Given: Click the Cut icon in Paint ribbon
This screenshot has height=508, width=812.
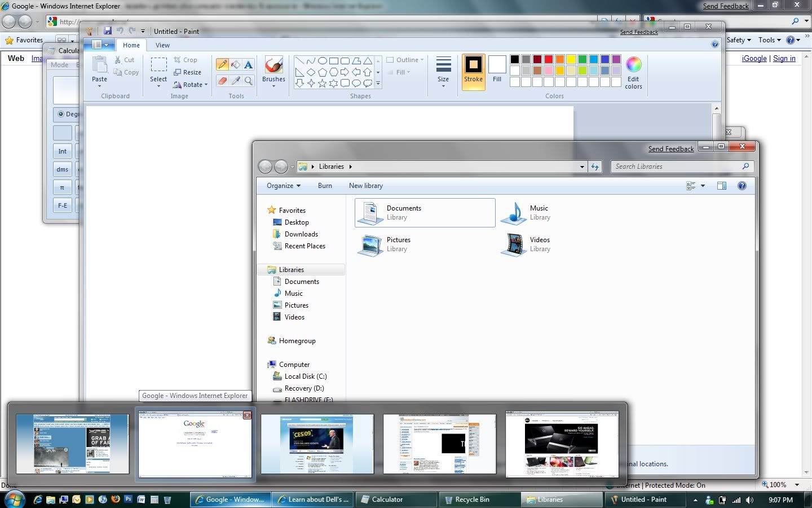Looking at the screenshot, I should tap(118, 60).
